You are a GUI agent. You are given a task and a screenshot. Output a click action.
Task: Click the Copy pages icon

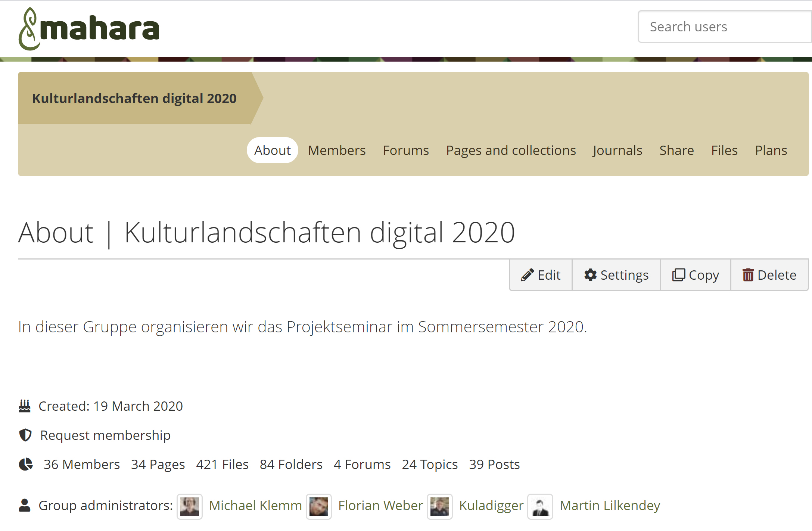click(678, 275)
